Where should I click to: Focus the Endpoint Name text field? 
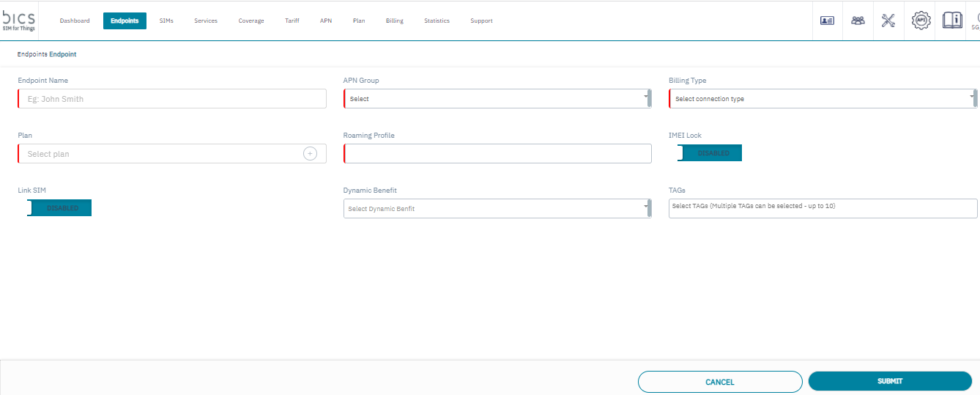point(172,99)
